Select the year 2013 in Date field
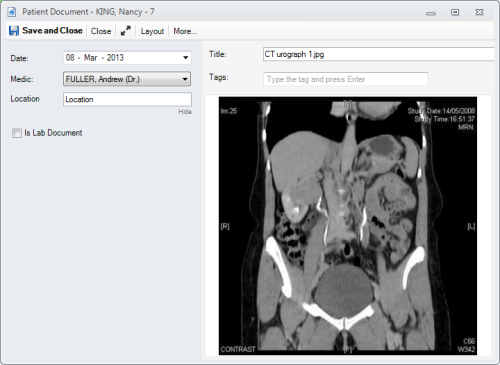 point(115,58)
